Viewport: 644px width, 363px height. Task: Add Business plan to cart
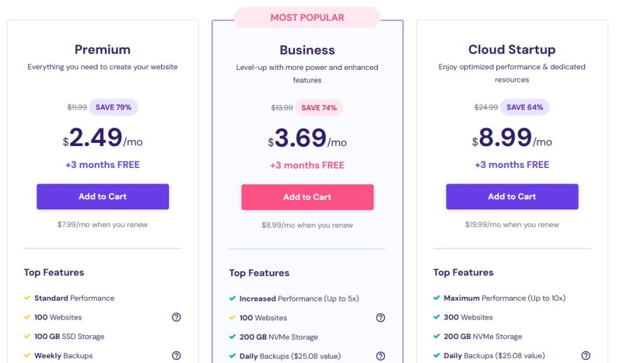(308, 197)
